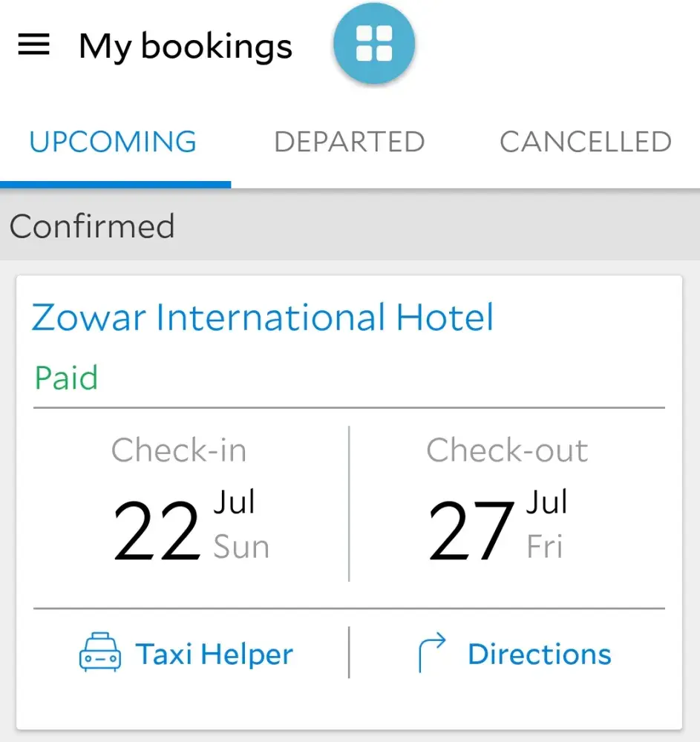Select the Directions text link

click(539, 654)
